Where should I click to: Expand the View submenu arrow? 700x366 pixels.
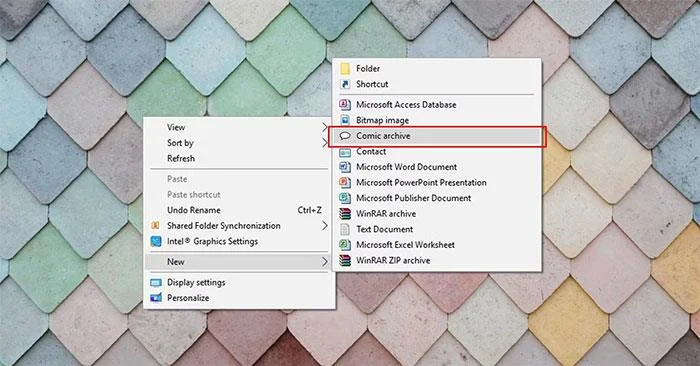(325, 128)
